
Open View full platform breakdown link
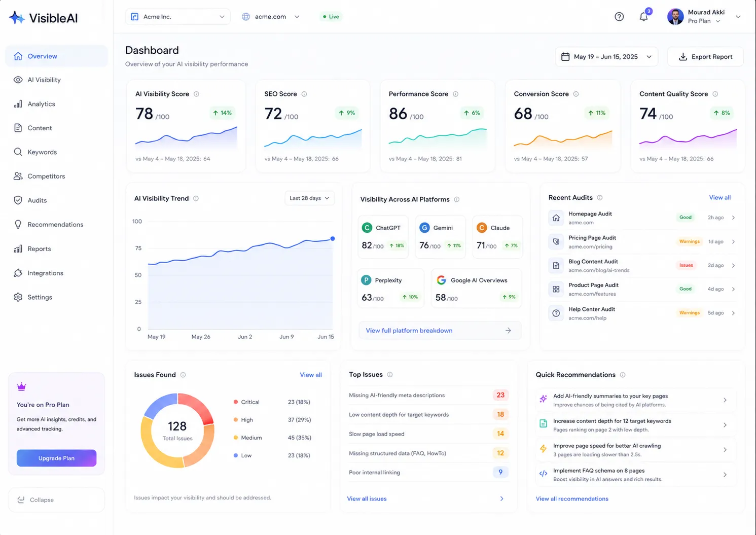tap(440, 331)
